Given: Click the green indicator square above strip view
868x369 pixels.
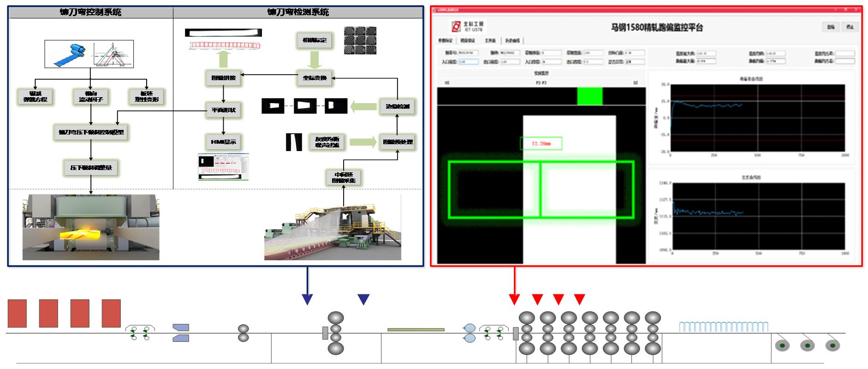Looking at the screenshot, I should (x=590, y=96).
